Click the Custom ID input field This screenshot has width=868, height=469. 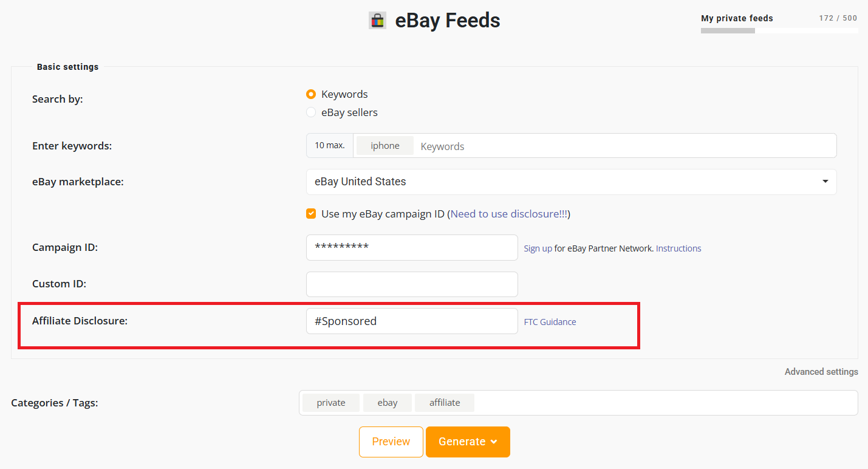412,284
